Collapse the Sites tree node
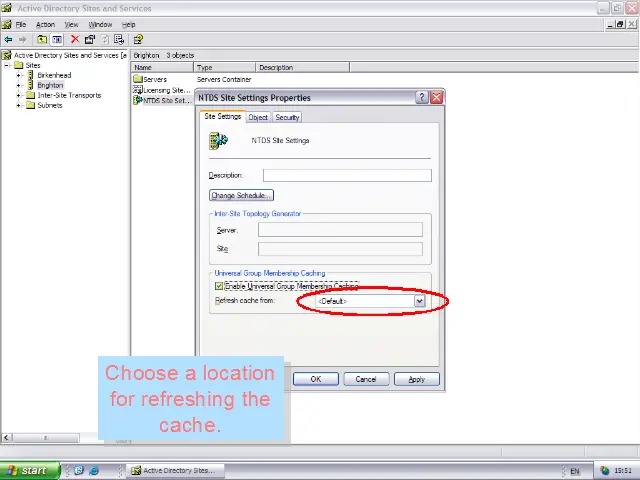Screen dimensions: 640x480 click(x=7, y=65)
